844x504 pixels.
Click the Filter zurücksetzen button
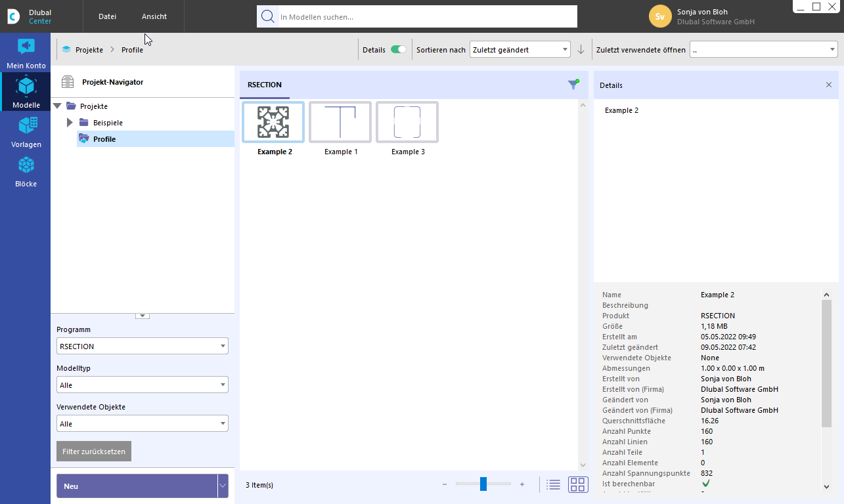pyautogui.click(x=94, y=451)
